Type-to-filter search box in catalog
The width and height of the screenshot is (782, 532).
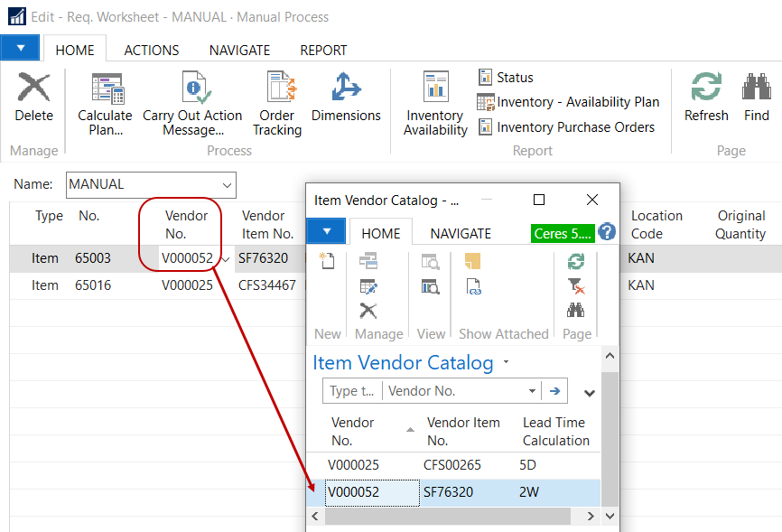[352, 391]
